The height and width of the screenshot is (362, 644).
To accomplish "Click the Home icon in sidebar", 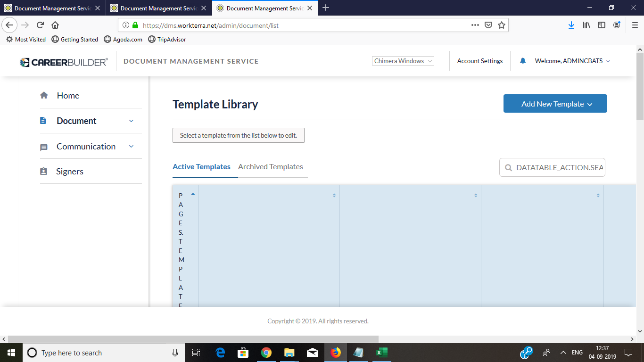I will point(44,95).
